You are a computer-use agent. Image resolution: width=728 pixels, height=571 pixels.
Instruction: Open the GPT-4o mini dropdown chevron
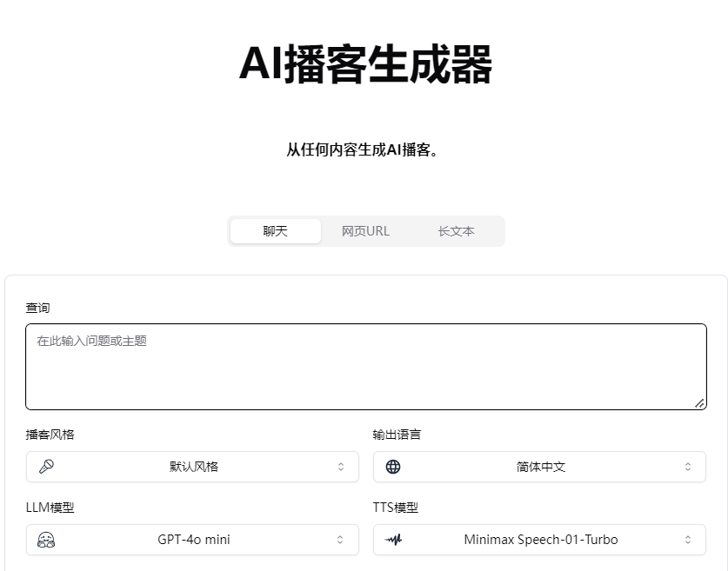[x=341, y=540]
